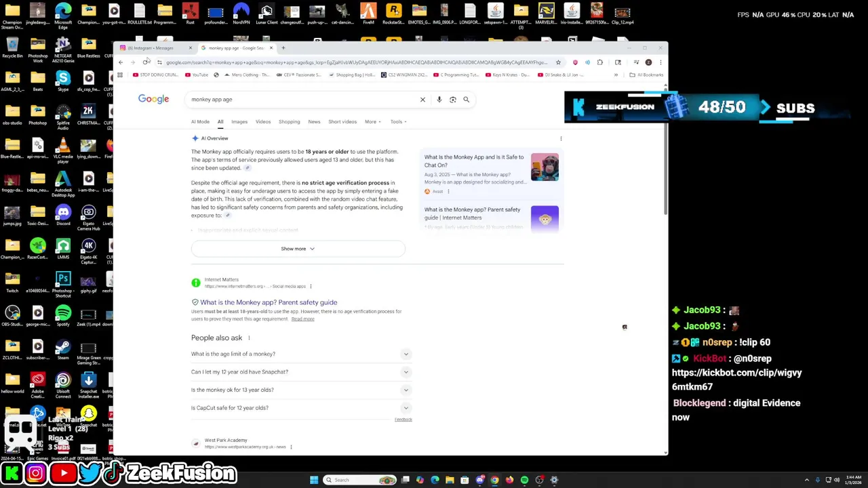Click the Google Lens image search icon
The image size is (868, 488).
pyautogui.click(x=452, y=100)
